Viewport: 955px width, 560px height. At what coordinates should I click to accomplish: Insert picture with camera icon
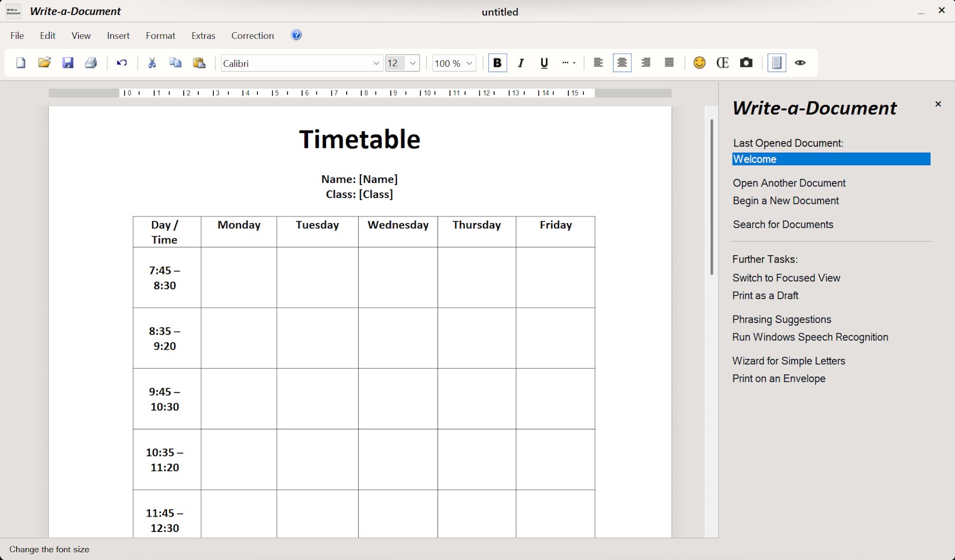tap(746, 63)
